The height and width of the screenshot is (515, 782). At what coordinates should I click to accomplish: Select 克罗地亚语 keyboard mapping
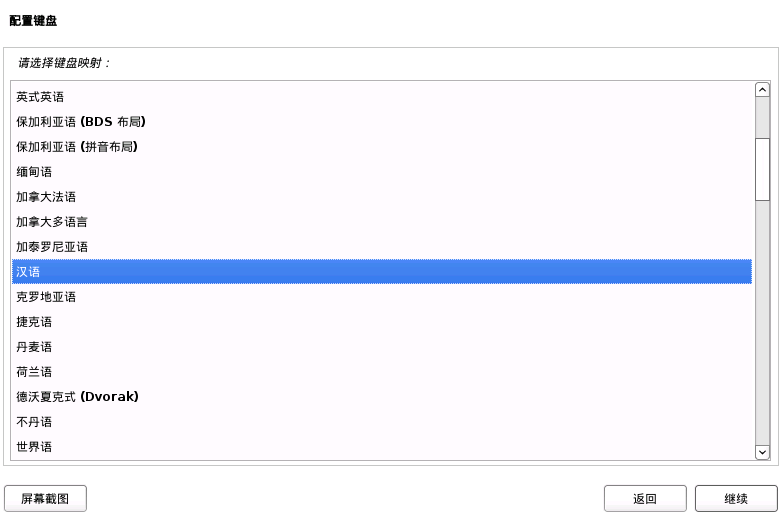pyautogui.click(x=46, y=297)
